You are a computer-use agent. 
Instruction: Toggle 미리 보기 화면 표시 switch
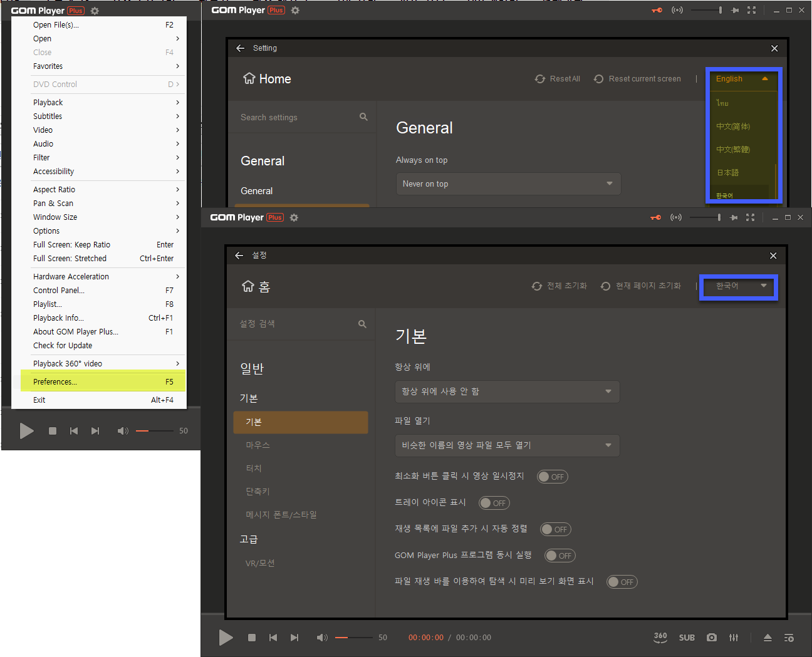(x=622, y=582)
